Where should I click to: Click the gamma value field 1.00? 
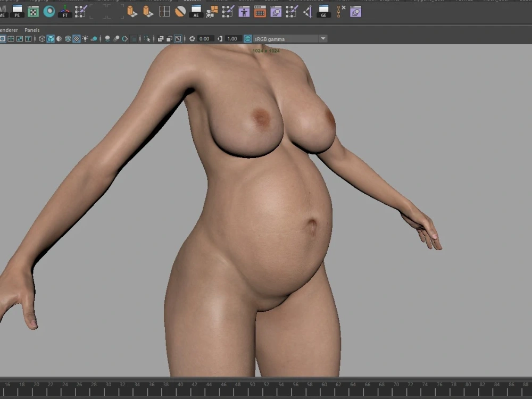coord(234,39)
